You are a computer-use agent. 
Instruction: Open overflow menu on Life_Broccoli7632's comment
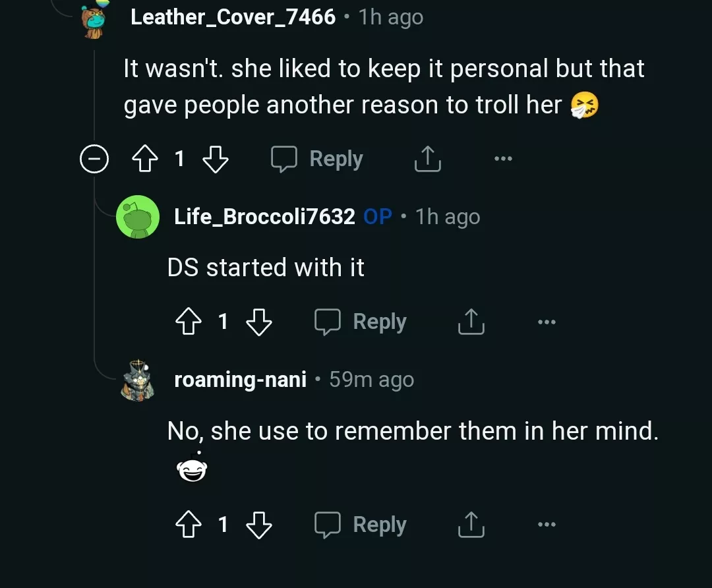point(547,322)
